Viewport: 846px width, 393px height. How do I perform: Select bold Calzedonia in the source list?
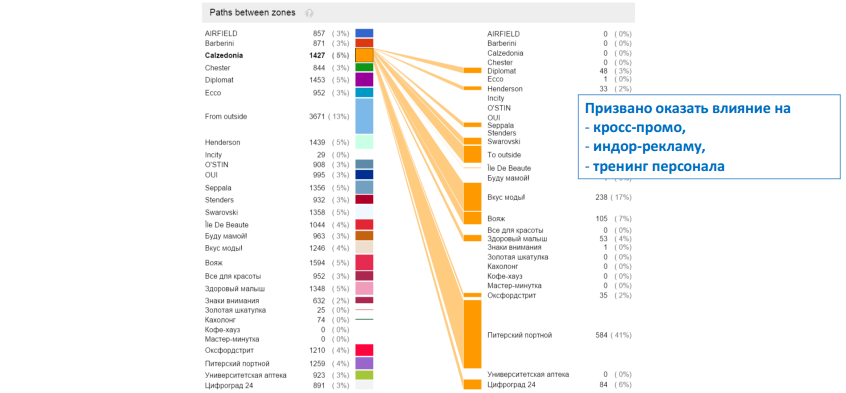(x=224, y=55)
